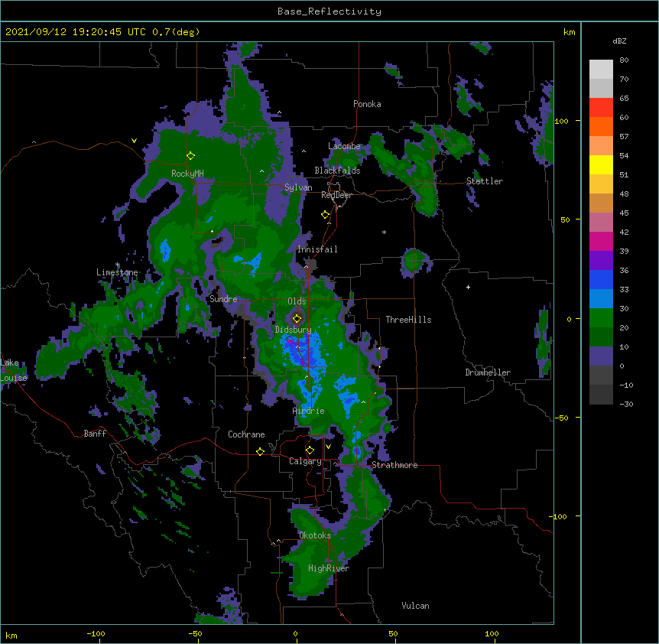Screen dimensions: 659x644
Task: Click the km unit label at bottom left
Action: [x=11, y=635]
